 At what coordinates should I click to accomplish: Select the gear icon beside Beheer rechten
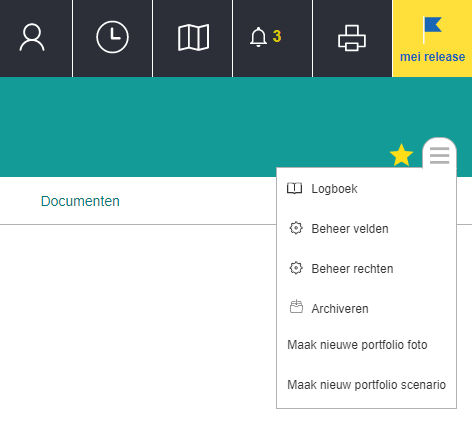point(296,268)
